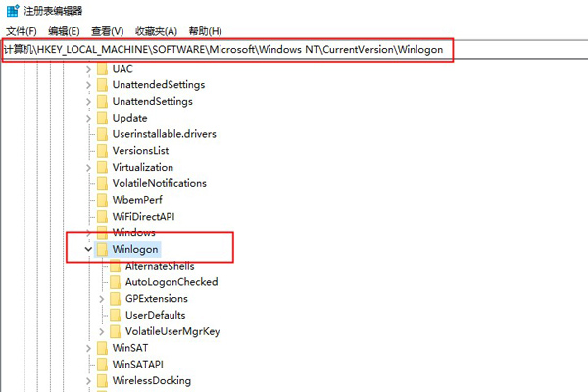Select the UAC tree entry
Screen dimensions: 588x392
(x=122, y=69)
